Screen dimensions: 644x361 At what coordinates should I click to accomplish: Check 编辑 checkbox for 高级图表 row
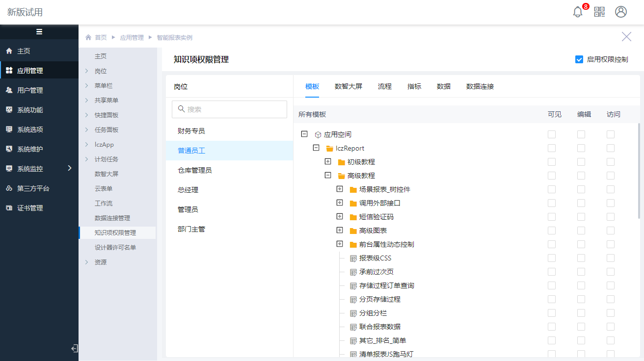581,231
